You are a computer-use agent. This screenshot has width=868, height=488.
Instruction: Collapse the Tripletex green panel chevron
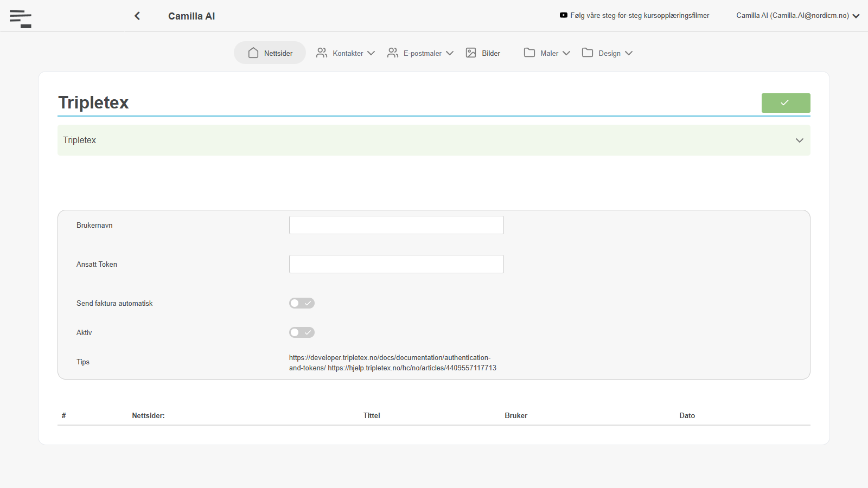[799, 140]
